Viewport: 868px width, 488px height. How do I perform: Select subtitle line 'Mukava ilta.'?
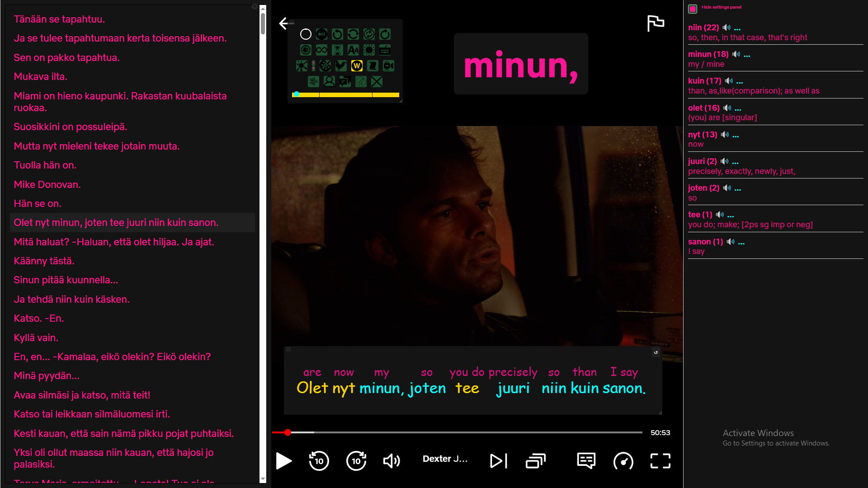coord(40,76)
